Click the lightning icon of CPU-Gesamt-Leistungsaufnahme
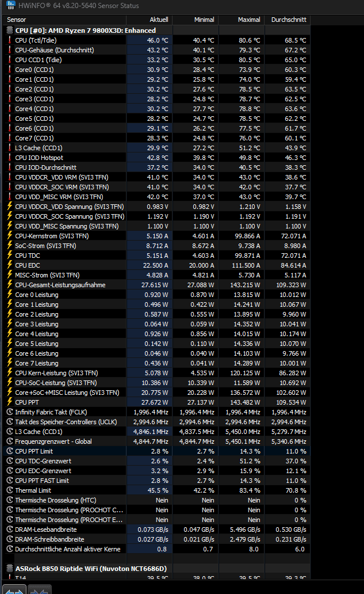Image resolution: width=364 pixels, height=594 pixels. click(x=10, y=284)
